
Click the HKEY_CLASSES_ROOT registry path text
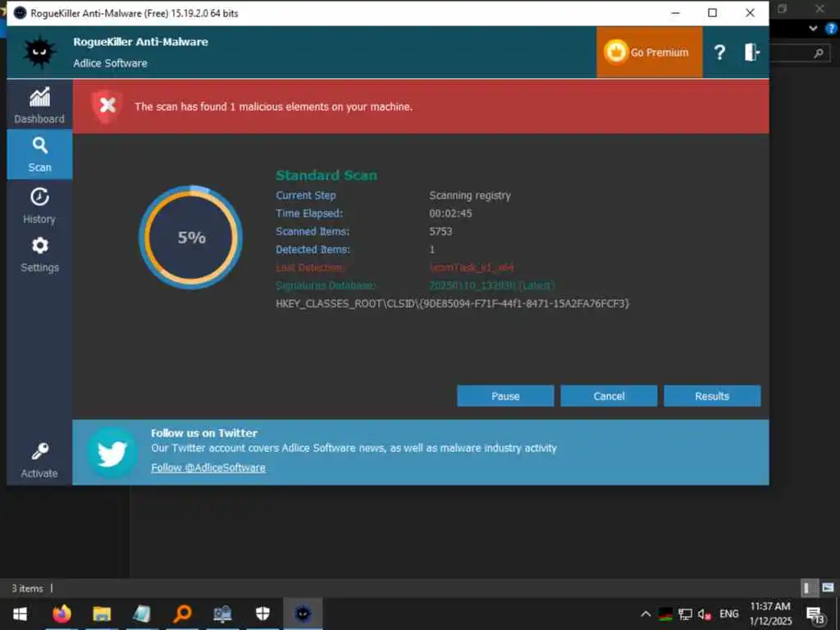(x=453, y=304)
